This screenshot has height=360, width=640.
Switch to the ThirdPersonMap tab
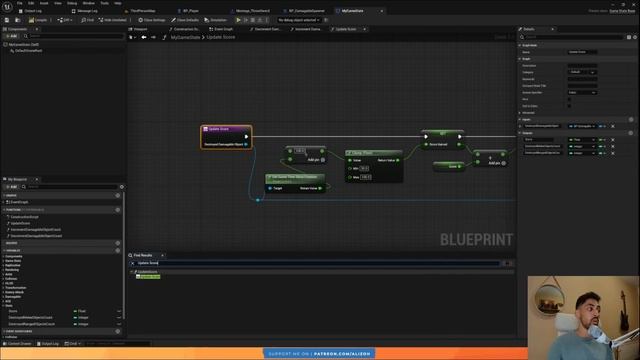click(142, 11)
